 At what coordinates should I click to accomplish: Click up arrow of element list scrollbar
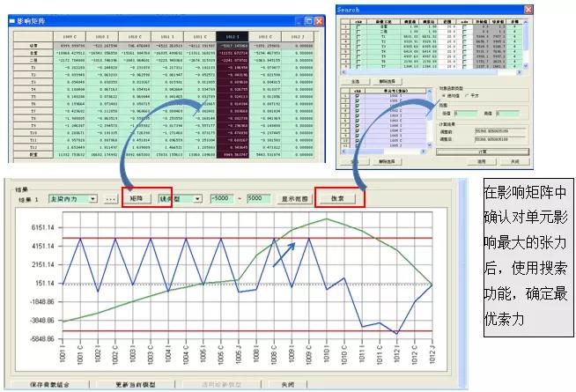point(429,91)
